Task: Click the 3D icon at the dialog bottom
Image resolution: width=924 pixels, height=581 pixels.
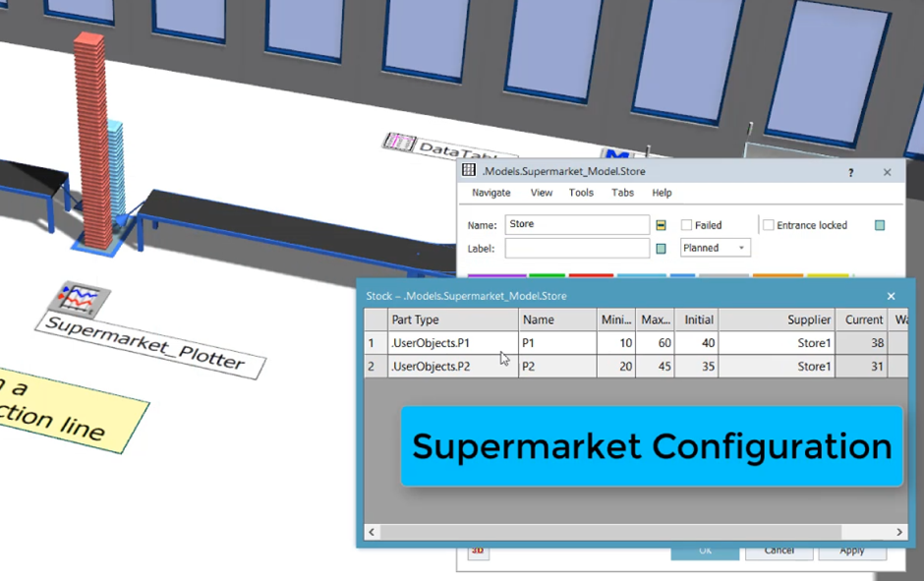Action: [x=479, y=552]
